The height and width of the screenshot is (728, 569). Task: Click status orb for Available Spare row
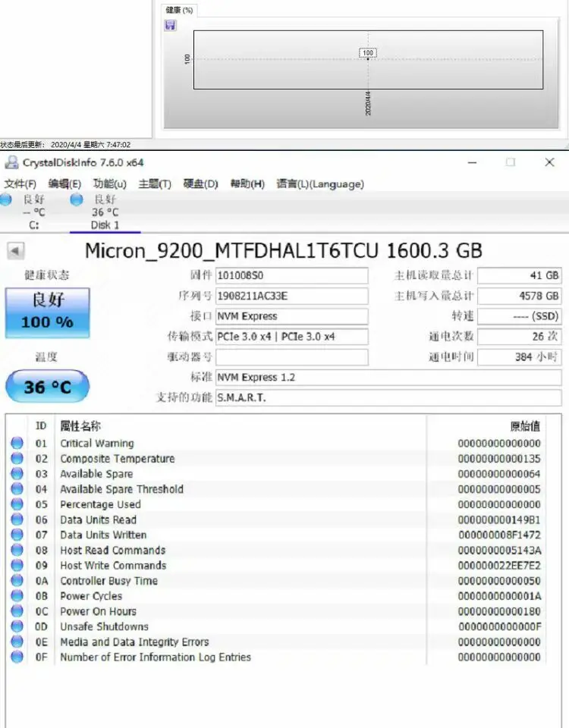[17, 473]
